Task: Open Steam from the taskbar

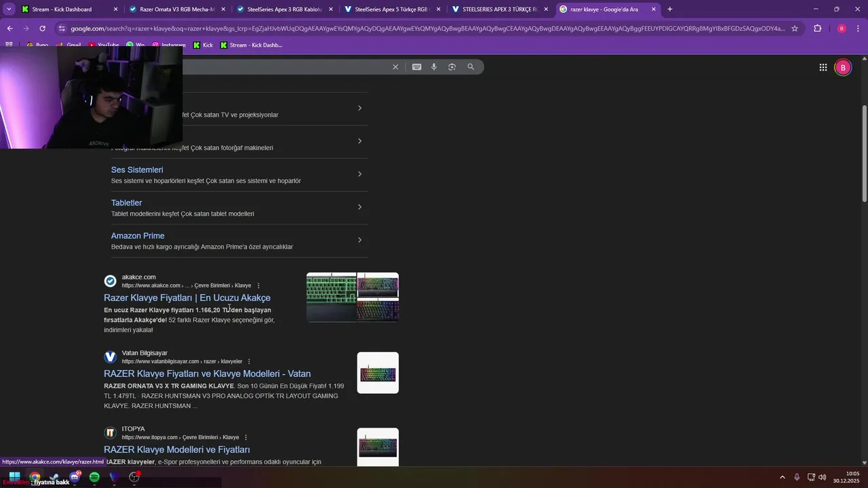Action: [x=54, y=477]
